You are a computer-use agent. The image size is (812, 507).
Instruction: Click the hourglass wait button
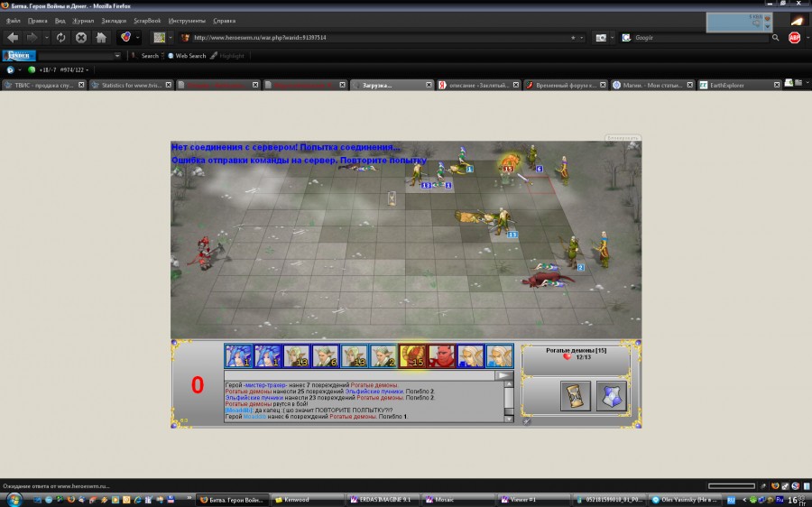coord(575,395)
